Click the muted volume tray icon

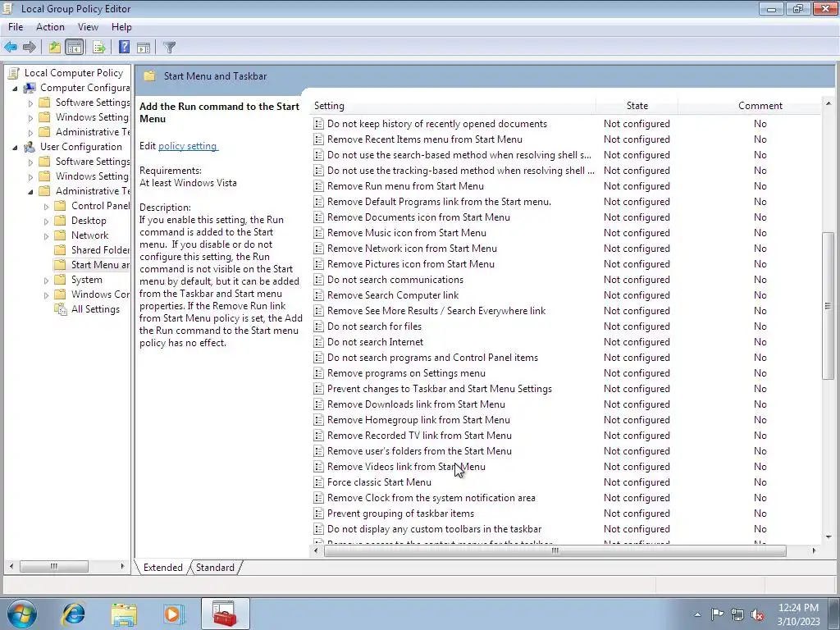[757, 614]
